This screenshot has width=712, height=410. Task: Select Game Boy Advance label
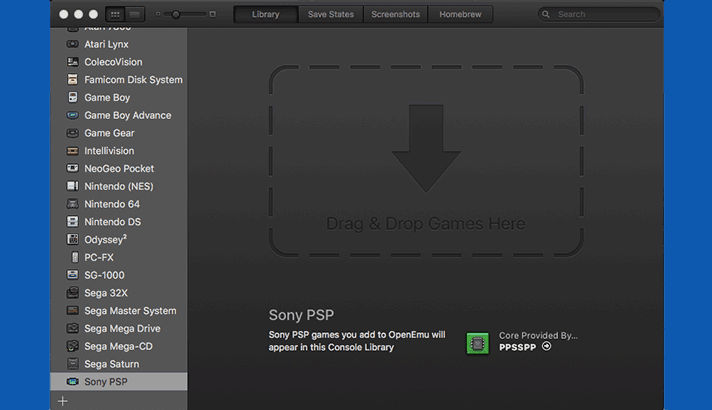click(x=128, y=115)
